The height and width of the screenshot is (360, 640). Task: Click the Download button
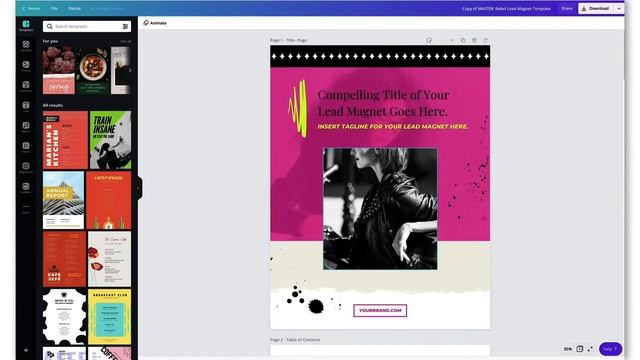(596, 9)
